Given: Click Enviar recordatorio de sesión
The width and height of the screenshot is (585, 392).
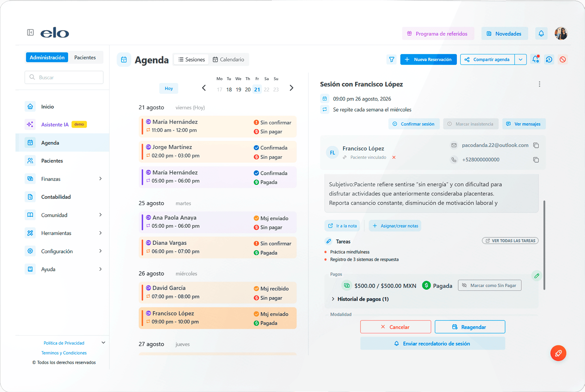Looking at the screenshot, I should point(432,344).
